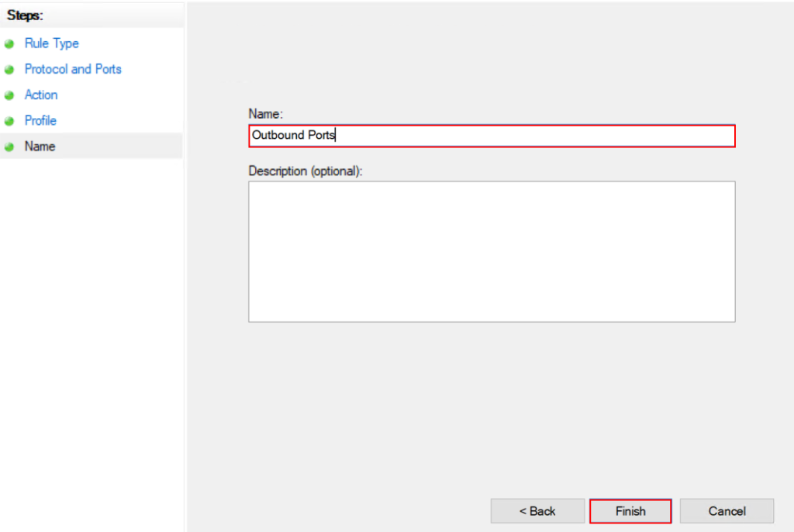Viewport: 794px width, 532px height.
Task: Click the green bullet beside Protocol and Ports
Action: pyautogui.click(x=9, y=70)
